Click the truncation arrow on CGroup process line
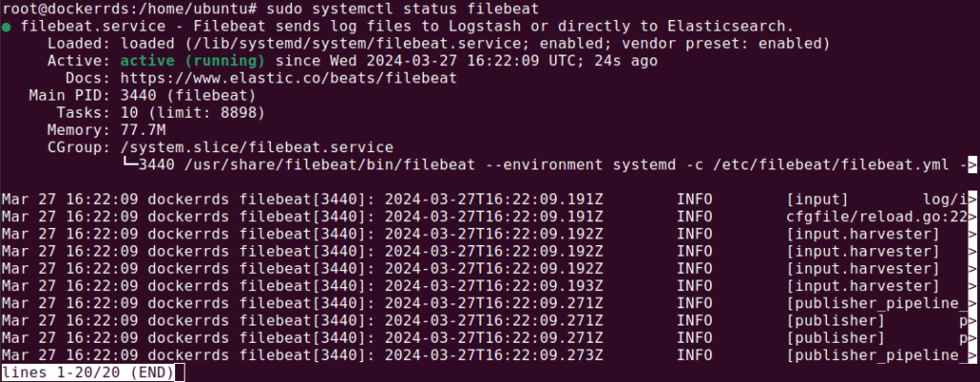 [972, 165]
